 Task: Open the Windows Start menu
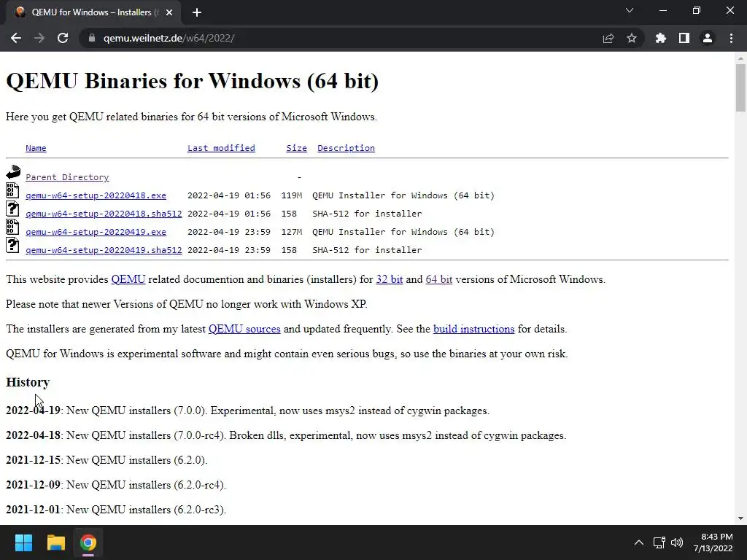point(23,542)
